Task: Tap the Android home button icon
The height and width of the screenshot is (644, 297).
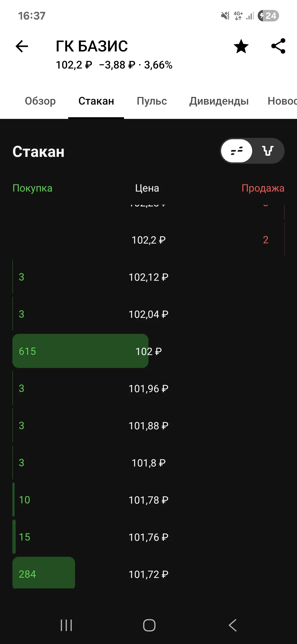Action: click(x=149, y=625)
